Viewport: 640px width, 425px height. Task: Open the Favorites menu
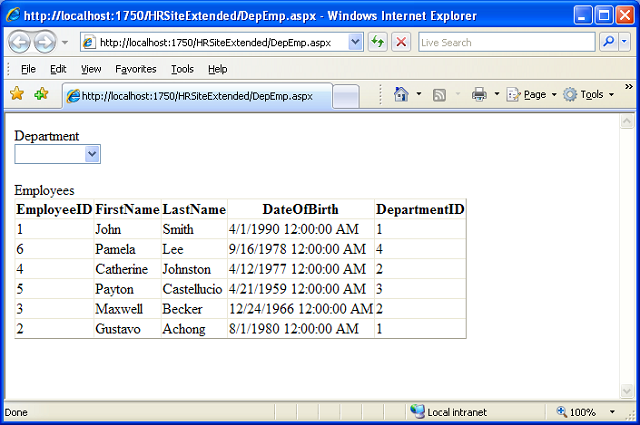tap(136, 69)
